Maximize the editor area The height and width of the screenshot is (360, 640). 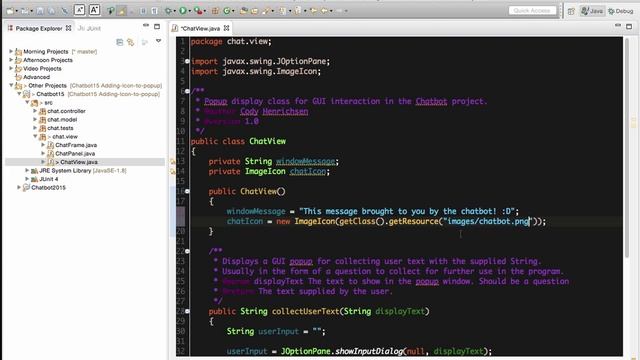[x=629, y=27]
